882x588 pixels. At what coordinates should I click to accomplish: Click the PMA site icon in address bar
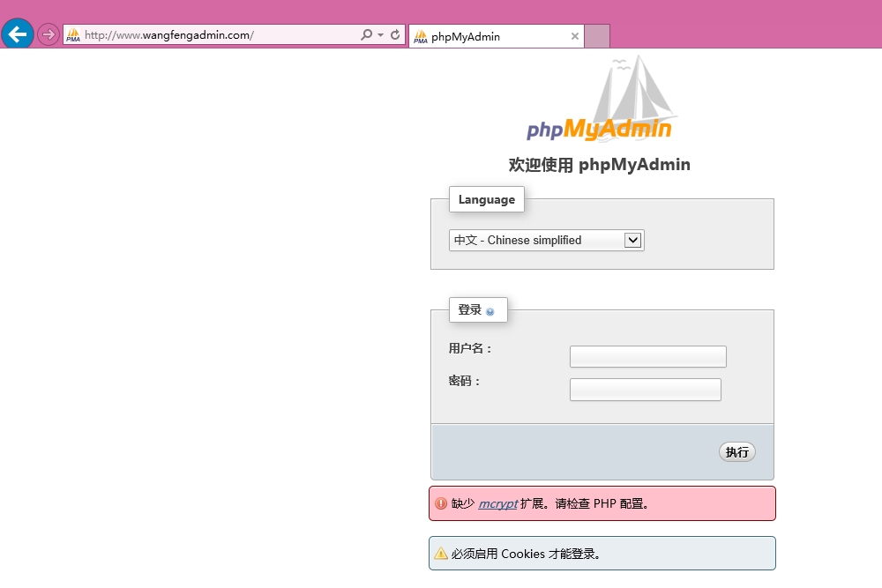(73, 35)
